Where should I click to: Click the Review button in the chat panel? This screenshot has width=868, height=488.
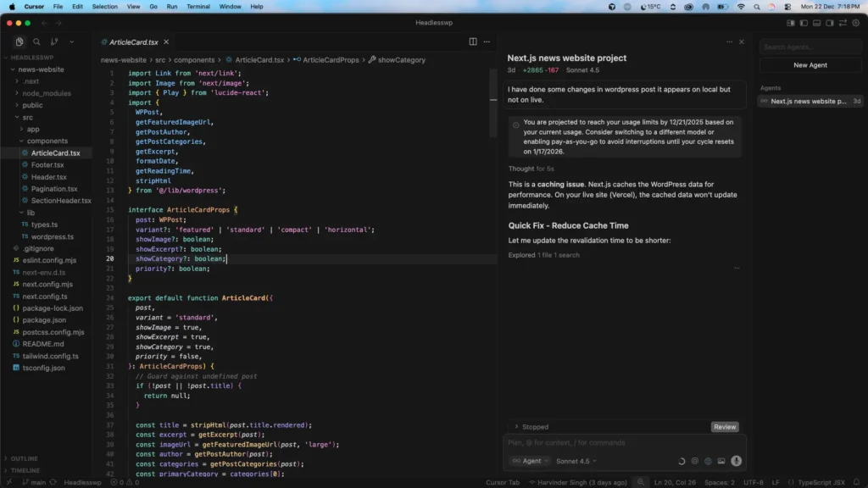[x=725, y=426]
